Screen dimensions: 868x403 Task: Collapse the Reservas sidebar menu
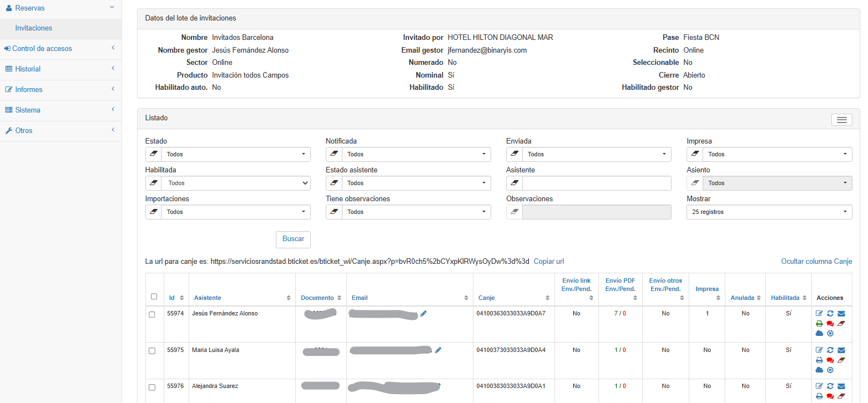60,8
